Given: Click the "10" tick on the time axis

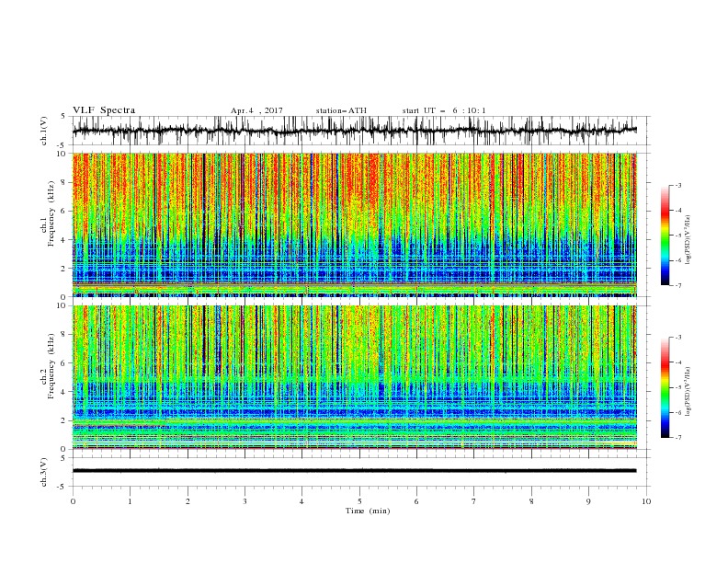Looking at the screenshot, I should (646, 501).
